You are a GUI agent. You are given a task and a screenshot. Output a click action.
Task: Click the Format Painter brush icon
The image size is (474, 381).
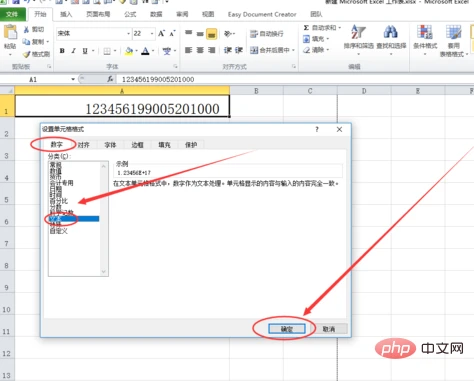coord(26,54)
